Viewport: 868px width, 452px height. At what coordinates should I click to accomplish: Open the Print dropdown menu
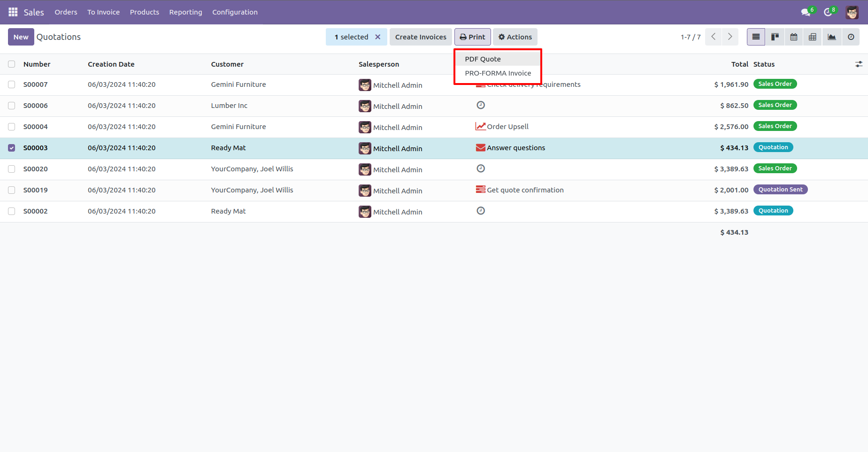[x=472, y=37]
